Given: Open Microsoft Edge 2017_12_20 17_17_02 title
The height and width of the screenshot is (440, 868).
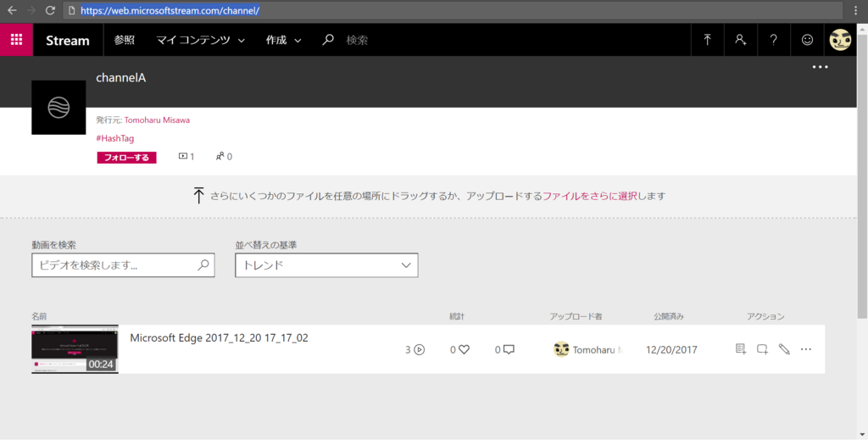Looking at the screenshot, I should point(219,337).
